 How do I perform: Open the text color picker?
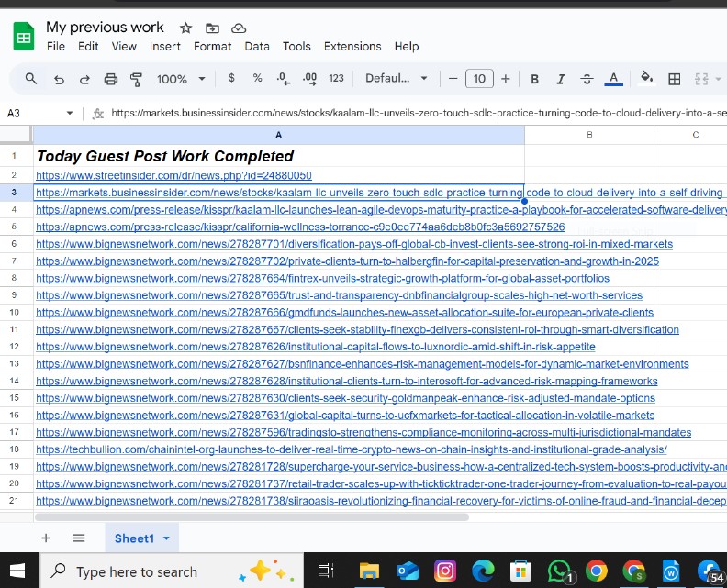(x=613, y=79)
